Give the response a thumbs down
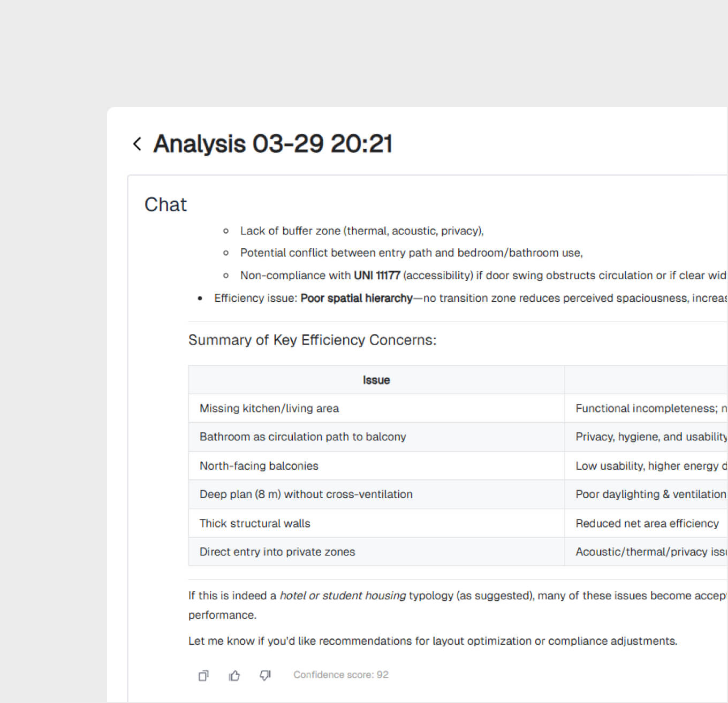Viewport: 728px width, 703px height. (x=265, y=676)
